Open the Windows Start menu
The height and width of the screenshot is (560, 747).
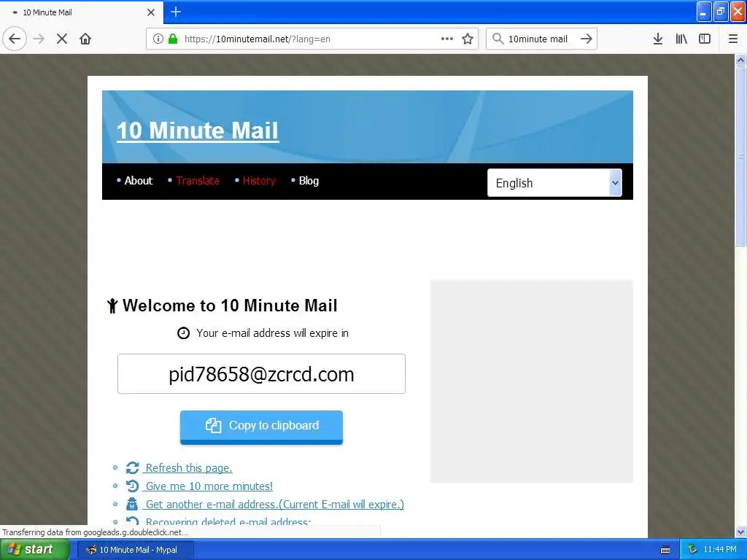click(35, 550)
